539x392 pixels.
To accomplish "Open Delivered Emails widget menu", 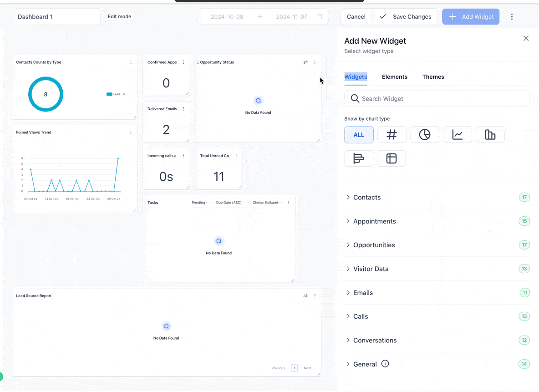I will (183, 109).
